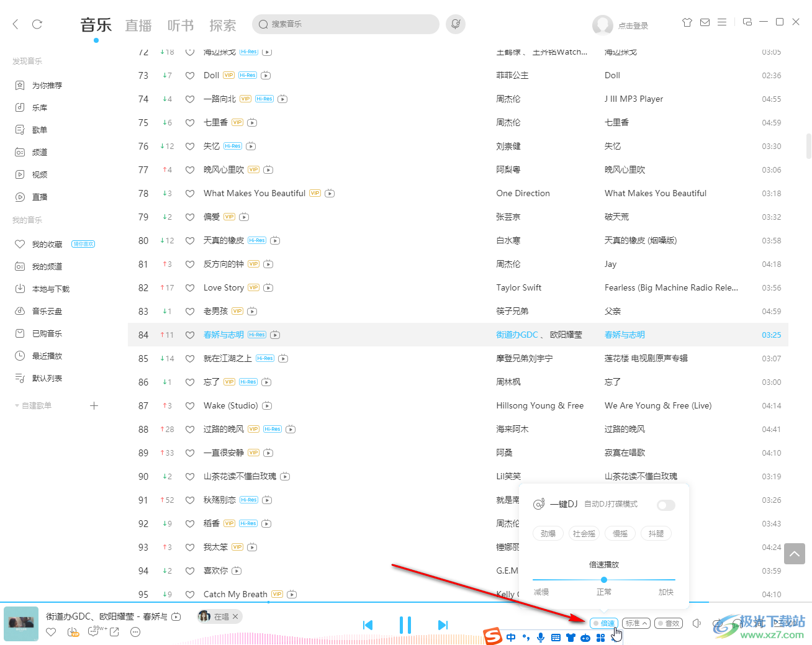Switch to the 探索 tab
The height and width of the screenshot is (645, 812).
coord(223,25)
